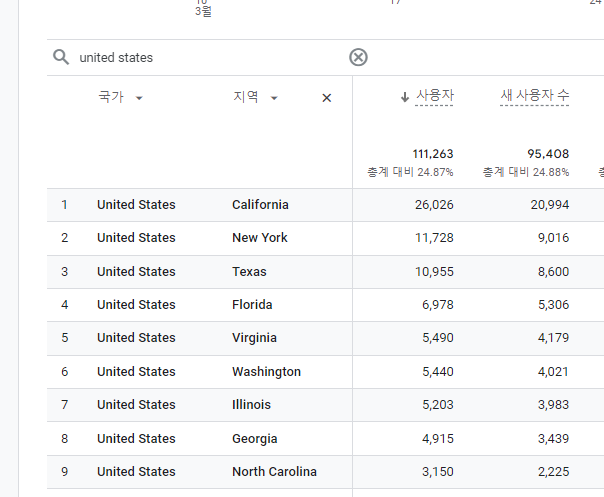Click New York new users value 9,016
This screenshot has width=604, height=497.
point(554,238)
